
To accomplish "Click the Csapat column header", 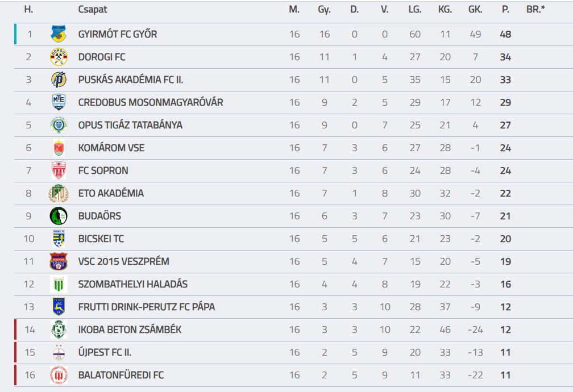I will point(93,10).
